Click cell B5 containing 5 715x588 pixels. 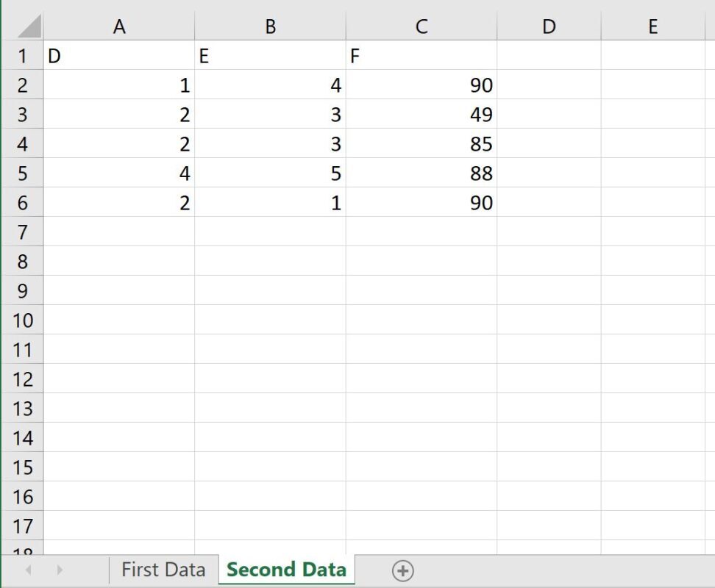coord(271,173)
